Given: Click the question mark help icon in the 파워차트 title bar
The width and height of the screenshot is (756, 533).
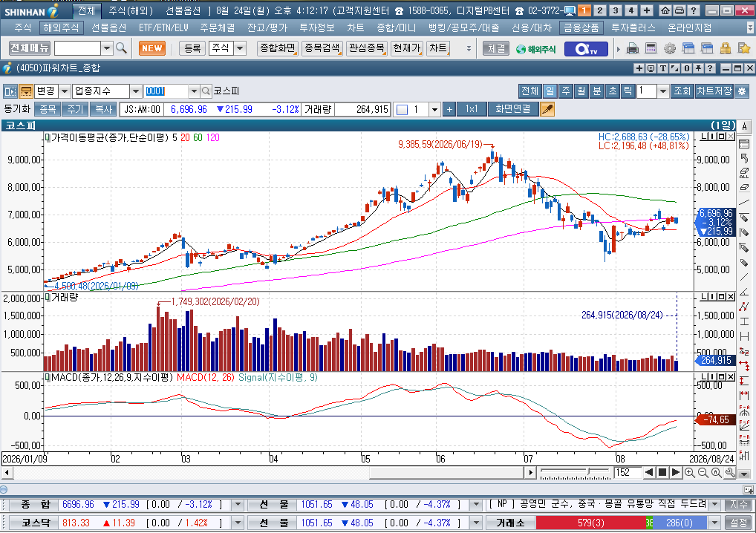Looking at the screenshot, I should pos(710,68).
